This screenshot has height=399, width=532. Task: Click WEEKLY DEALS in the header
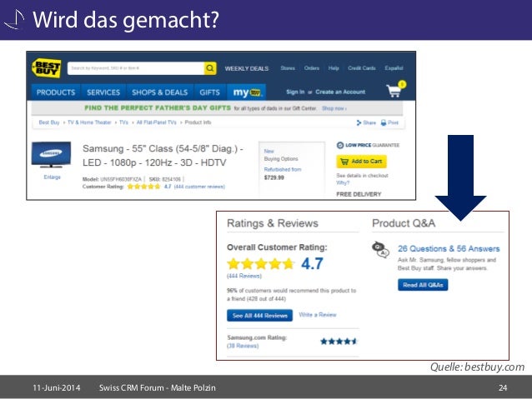247,68
